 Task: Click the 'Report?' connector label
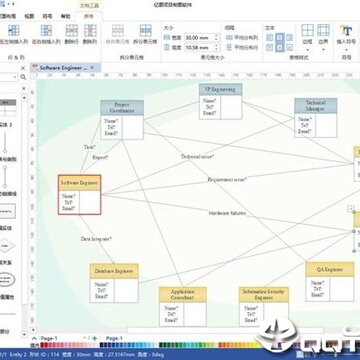coord(100,157)
